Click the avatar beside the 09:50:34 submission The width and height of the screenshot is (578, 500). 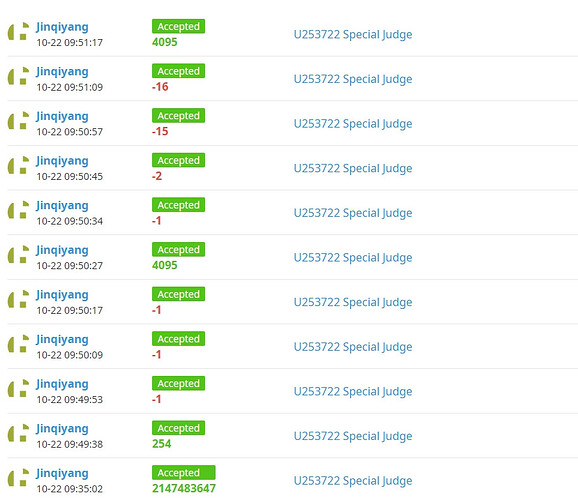point(18,210)
